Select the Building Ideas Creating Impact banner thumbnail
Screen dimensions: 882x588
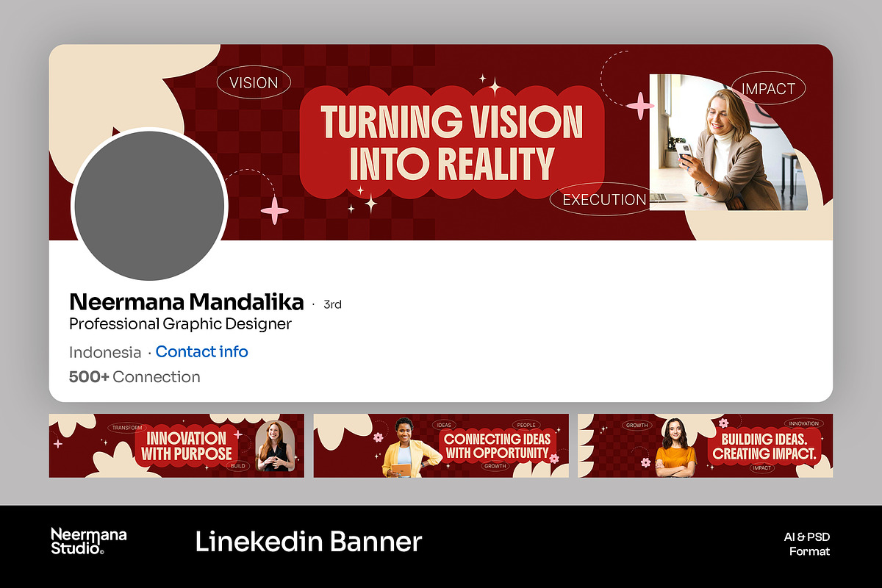(x=706, y=445)
